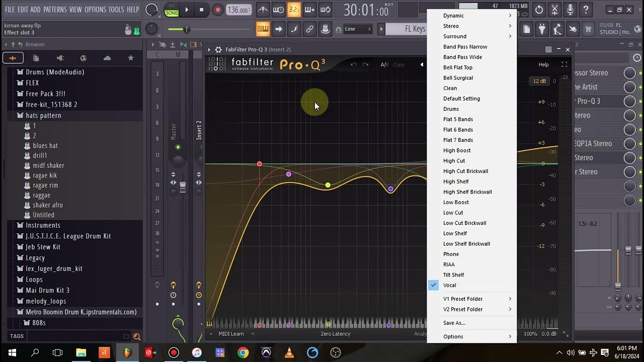Select the browser globe library tab icon

point(84,58)
